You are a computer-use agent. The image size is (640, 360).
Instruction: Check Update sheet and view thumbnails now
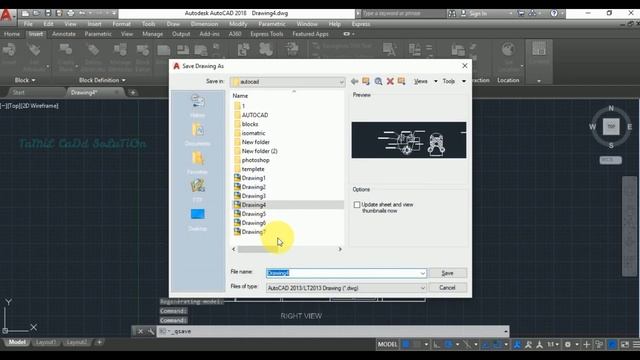pos(357,204)
